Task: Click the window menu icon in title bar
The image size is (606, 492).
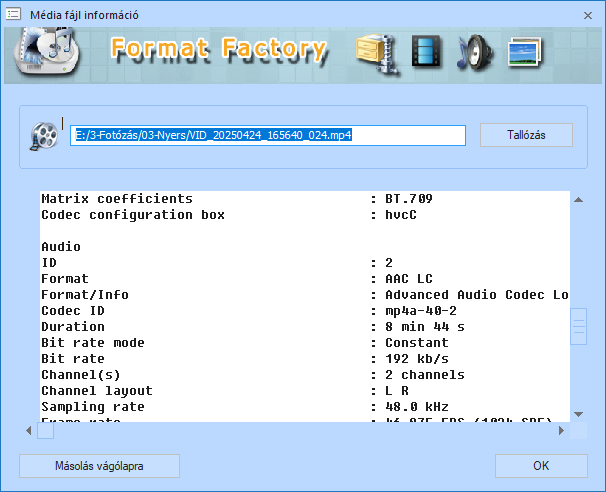Action: pos(13,15)
